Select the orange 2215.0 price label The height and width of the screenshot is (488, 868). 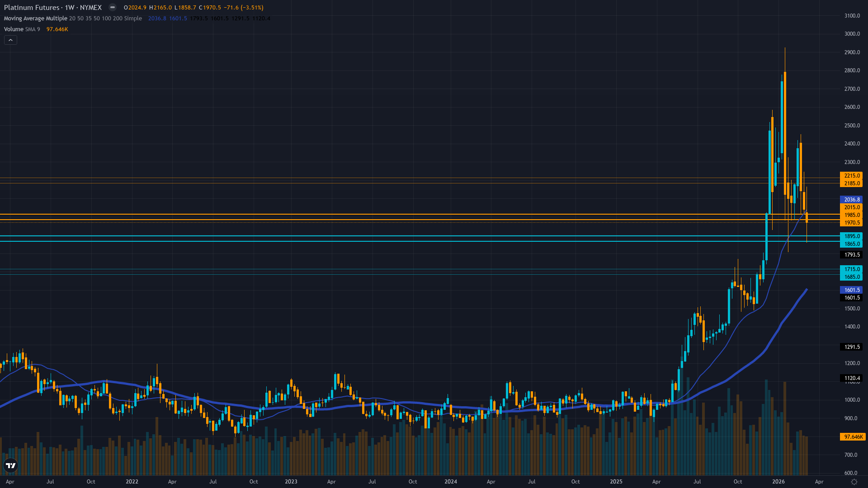[851, 176]
